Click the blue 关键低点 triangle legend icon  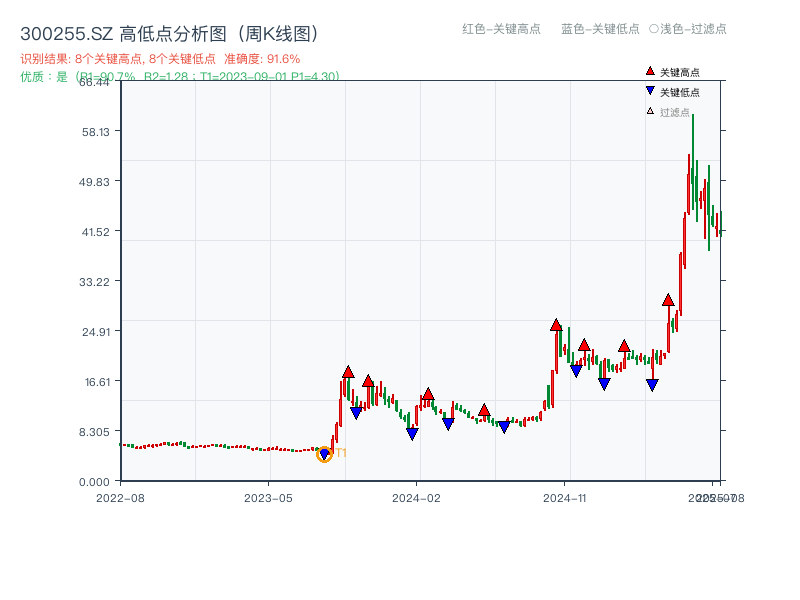650,91
